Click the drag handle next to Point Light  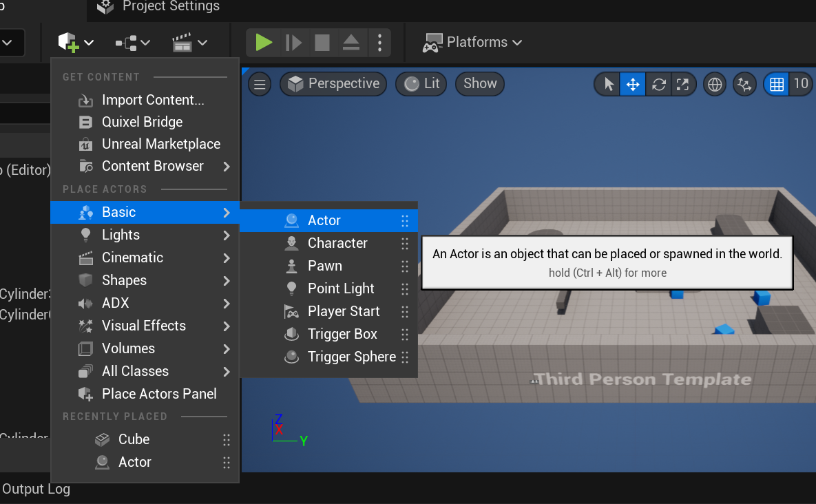[405, 288]
